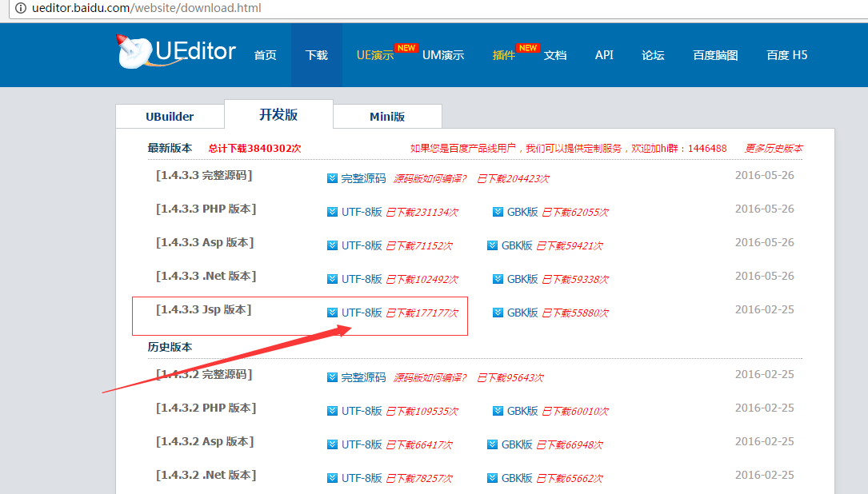Open the 首页 nav item
Image resolution: width=868 pixels, height=494 pixels.
click(265, 55)
